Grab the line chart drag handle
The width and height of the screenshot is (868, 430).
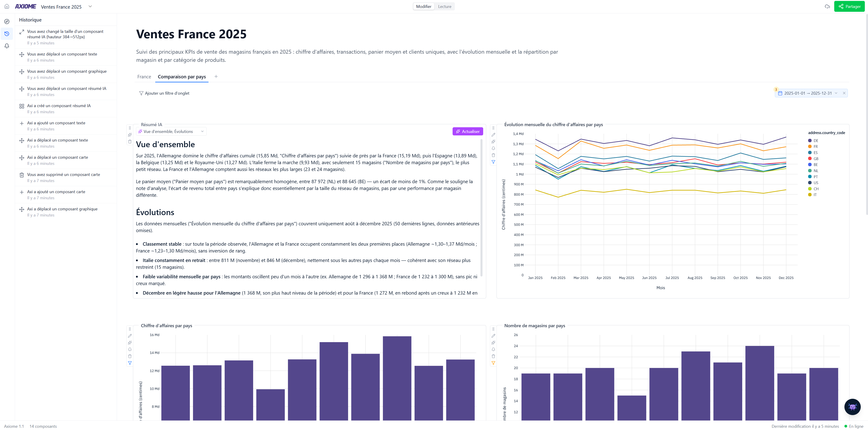coord(493,128)
